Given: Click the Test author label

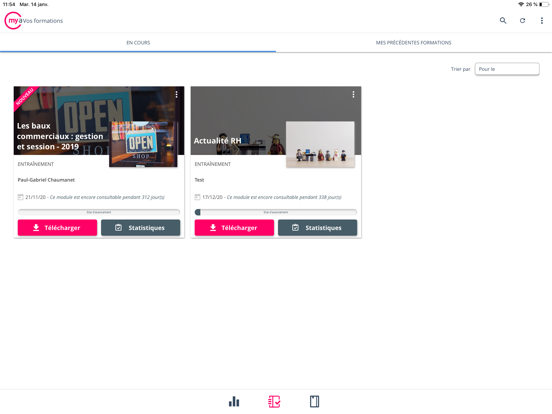Looking at the screenshot, I should [x=199, y=180].
